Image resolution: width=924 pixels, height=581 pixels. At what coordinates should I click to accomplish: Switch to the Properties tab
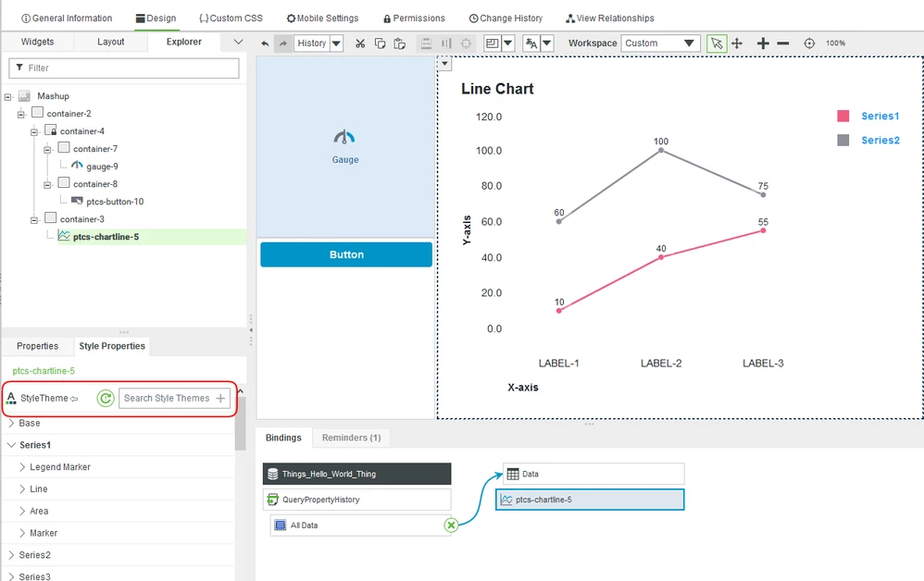coord(37,346)
